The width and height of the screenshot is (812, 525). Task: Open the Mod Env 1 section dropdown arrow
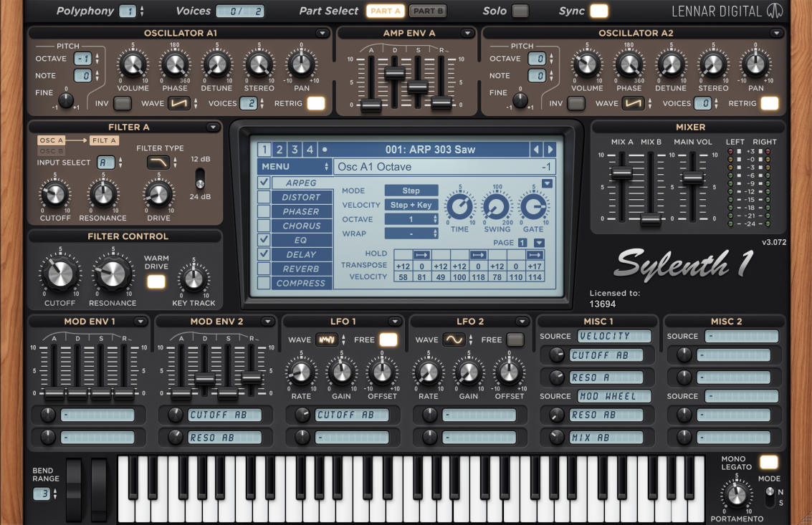[140, 322]
